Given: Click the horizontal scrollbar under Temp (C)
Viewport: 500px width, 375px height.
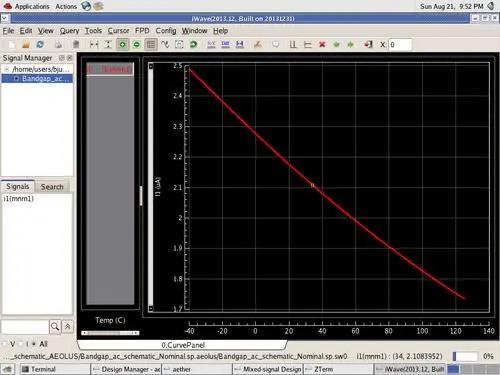Looking at the screenshot, I should coord(110,333).
